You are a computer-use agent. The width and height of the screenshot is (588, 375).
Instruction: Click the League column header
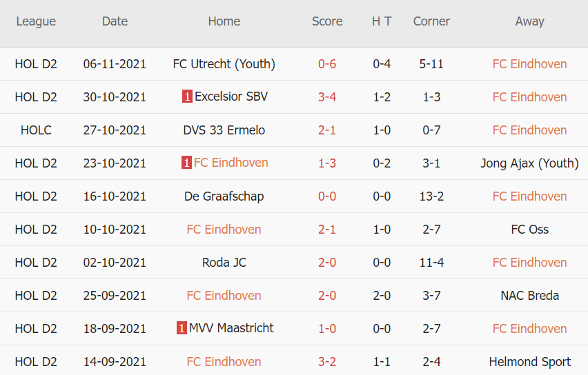(x=36, y=21)
